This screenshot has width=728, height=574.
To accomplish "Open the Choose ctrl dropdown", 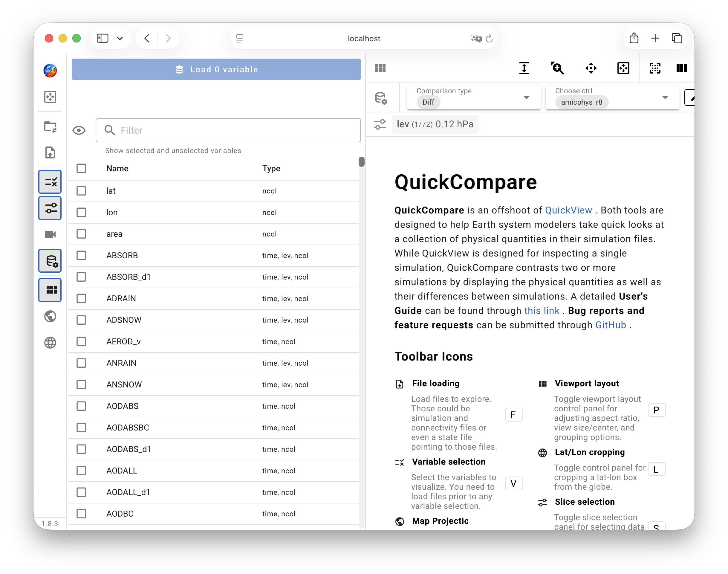I will point(612,97).
